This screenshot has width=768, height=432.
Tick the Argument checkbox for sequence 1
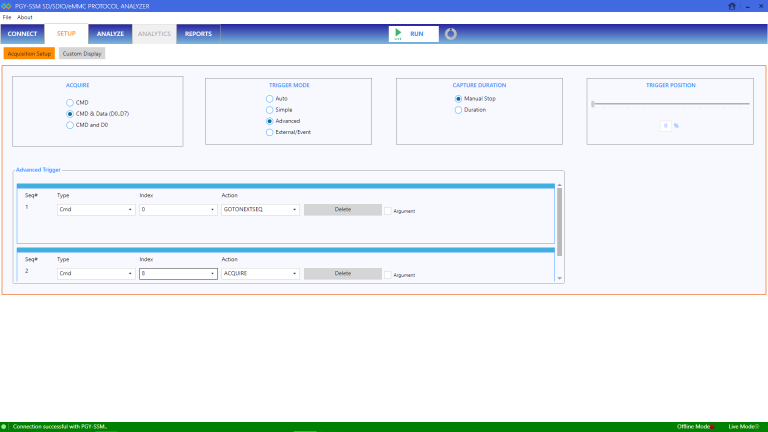tap(387, 211)
